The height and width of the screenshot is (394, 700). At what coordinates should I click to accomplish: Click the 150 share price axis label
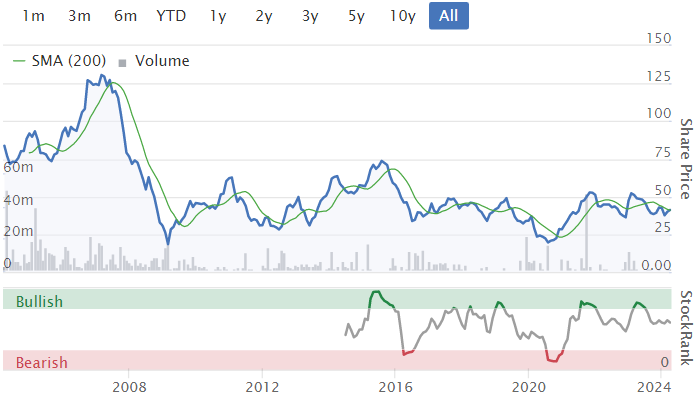point(658,38)
